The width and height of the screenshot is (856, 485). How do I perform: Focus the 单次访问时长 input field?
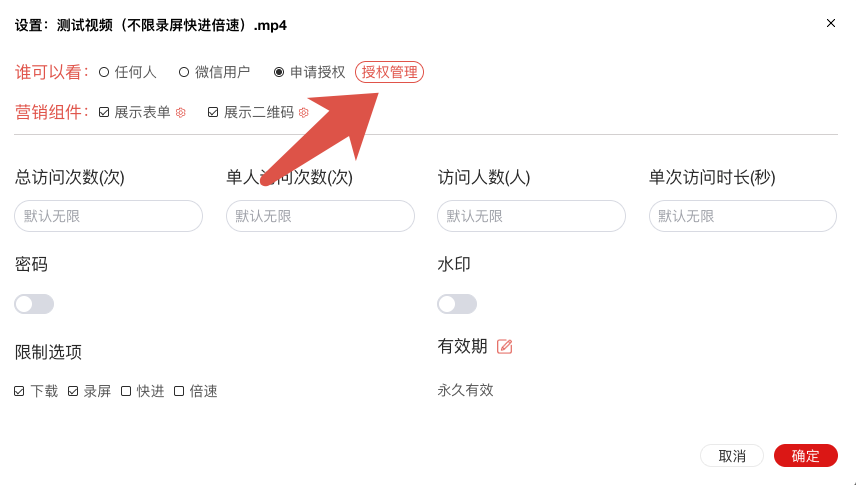coord(743,216)
